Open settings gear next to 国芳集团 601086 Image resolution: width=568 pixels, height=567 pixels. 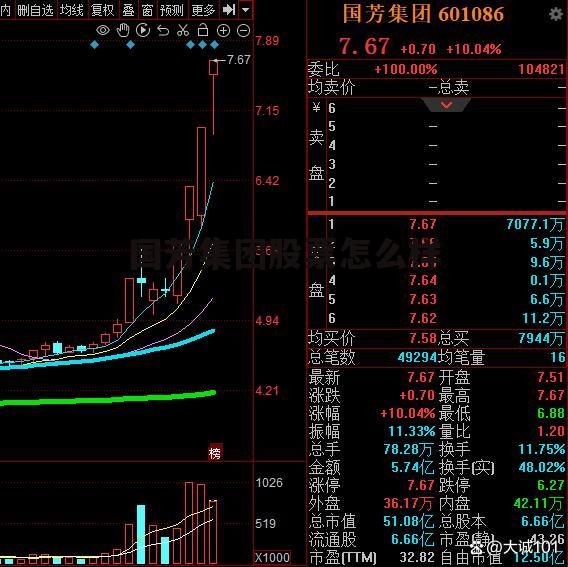pyautogui.click(x=555, y=14)
